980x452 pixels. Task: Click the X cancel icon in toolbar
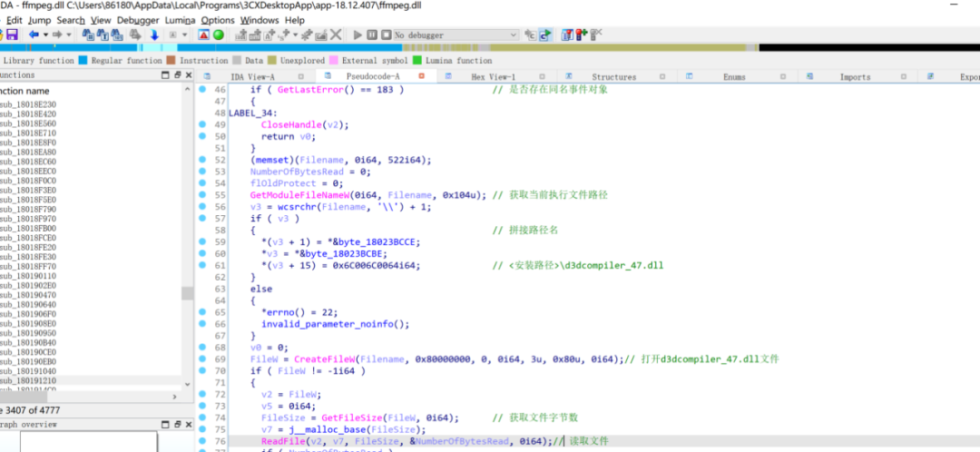coord(336,34)
